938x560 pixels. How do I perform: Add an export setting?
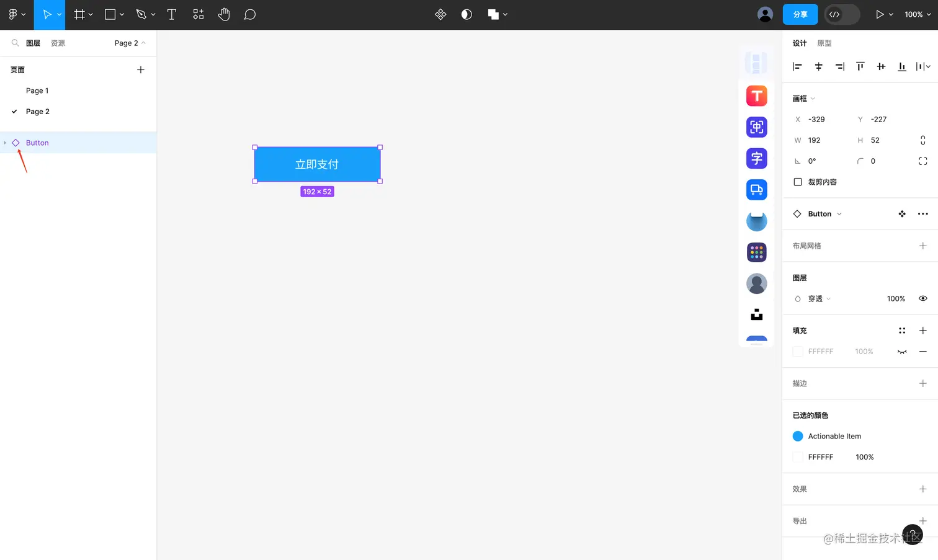[x=923, y=521]
